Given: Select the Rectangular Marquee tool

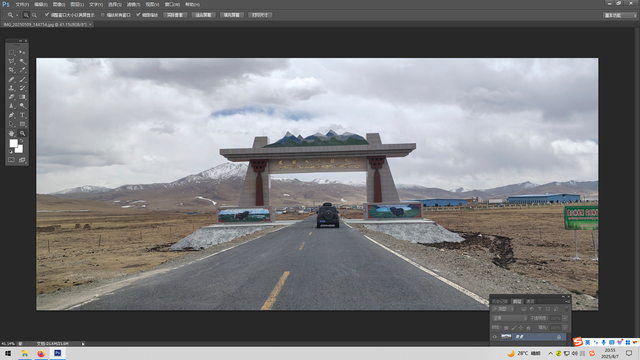Looking at the screenshot, I should tap(11, 52).
